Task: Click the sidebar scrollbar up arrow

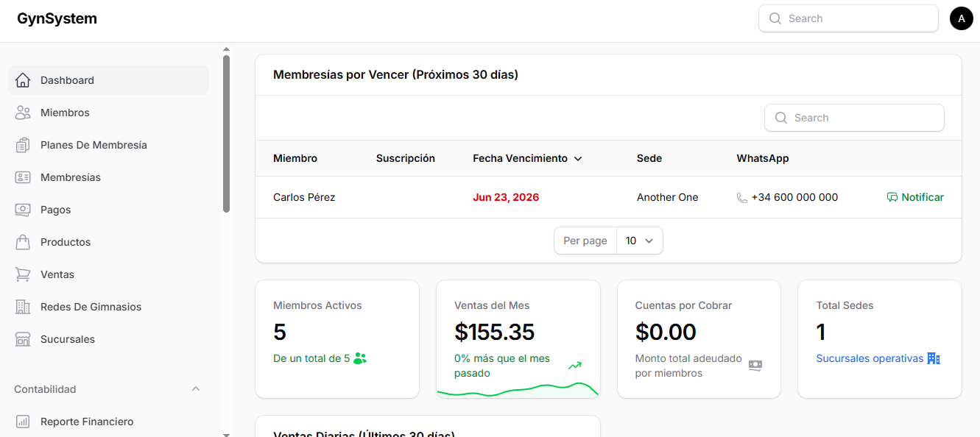Action: pyautogui.click(x=226, y=49)
